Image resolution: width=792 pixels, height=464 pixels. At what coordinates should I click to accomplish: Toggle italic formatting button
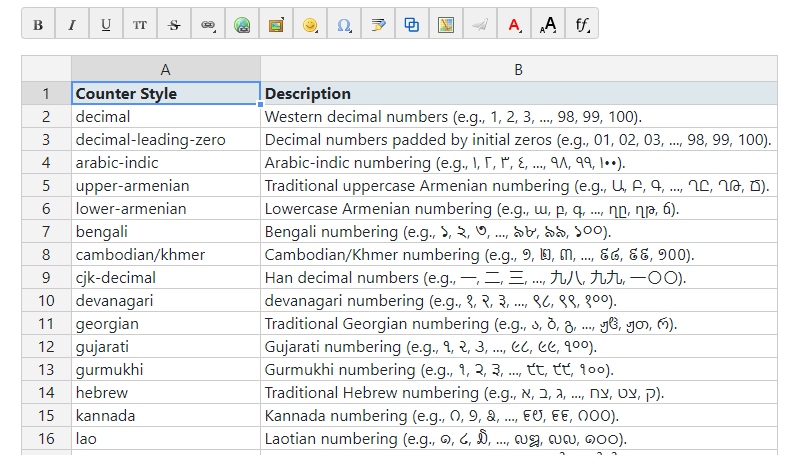click(x=72, y=25)
